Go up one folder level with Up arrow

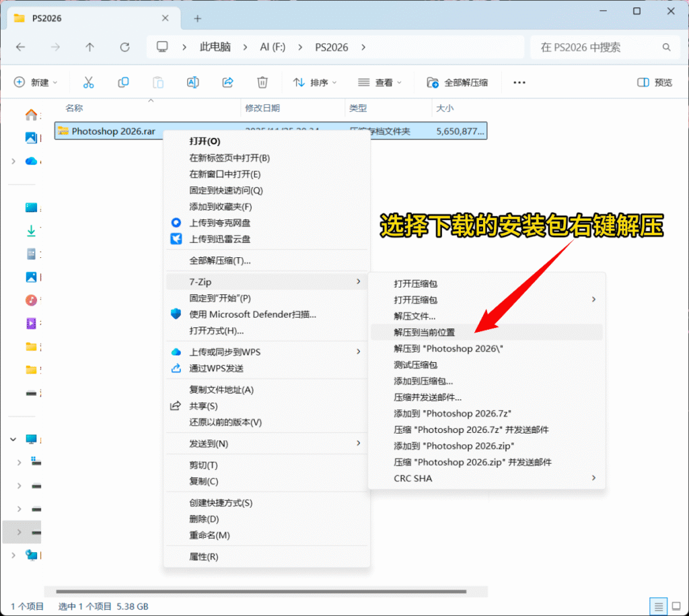pyautogui.click(x=90, y=47)
